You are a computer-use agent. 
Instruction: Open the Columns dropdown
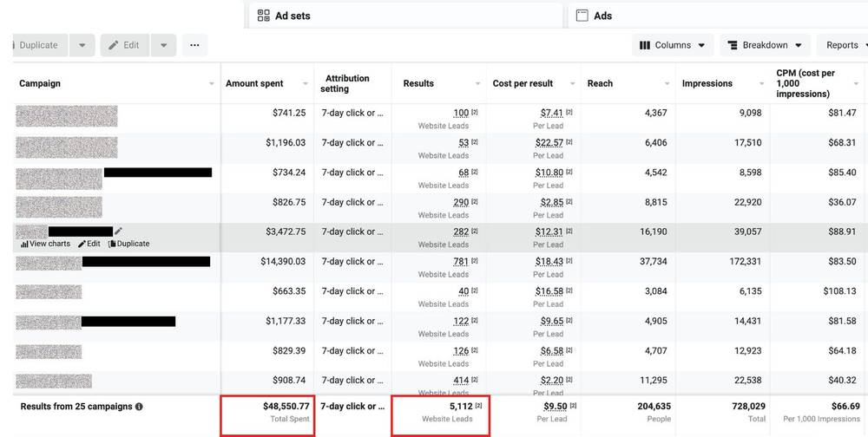tap(673, 45)
